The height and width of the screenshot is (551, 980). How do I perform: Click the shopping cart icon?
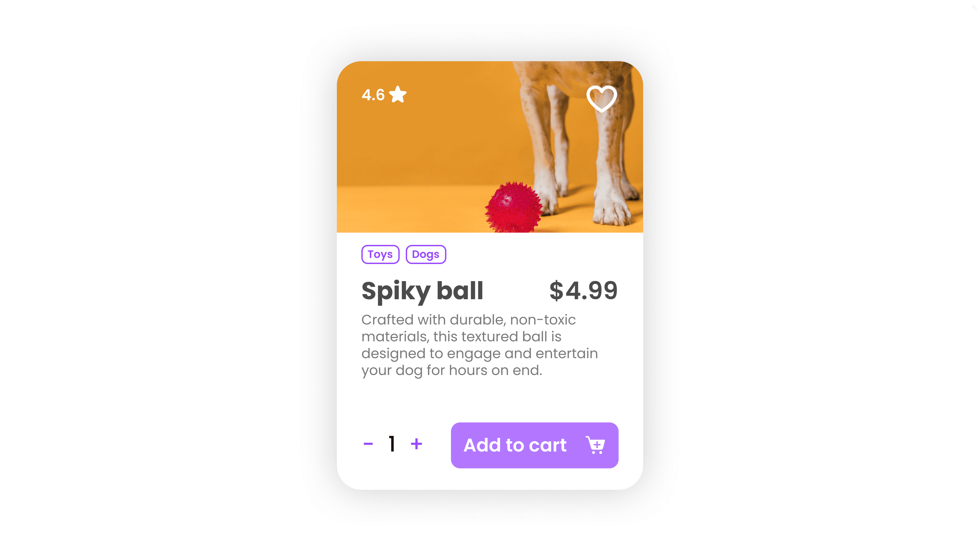pyautogui.click(x=595, y=445)
